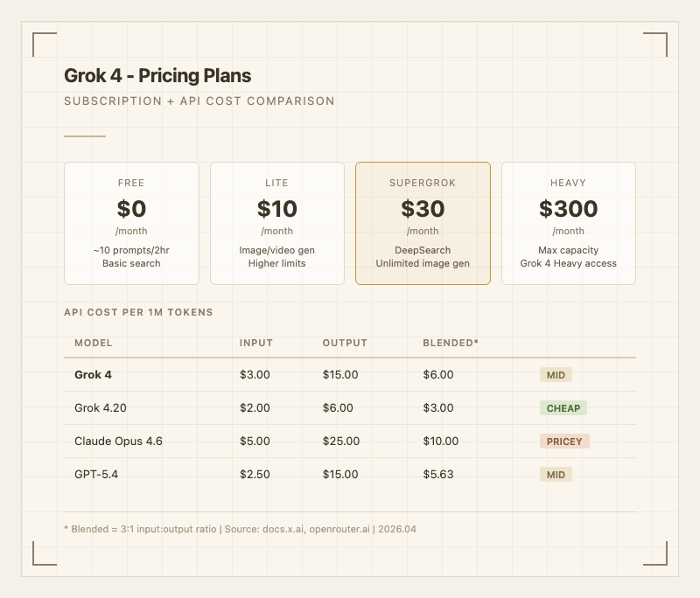The image size is (700, 598).
Task: Click the API COST PER 1M TOKENS heading
Action: pos(138,312)
